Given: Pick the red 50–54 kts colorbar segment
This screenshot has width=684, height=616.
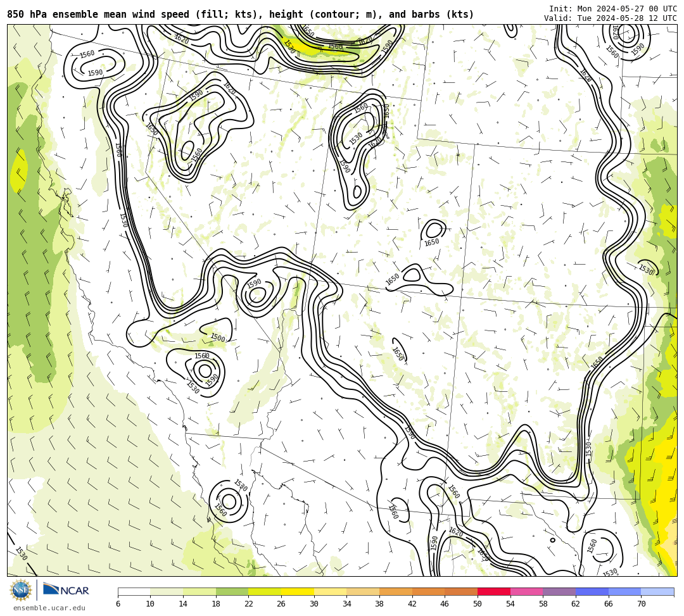Looking at the screenshot, I should click(x=494, y=591).
